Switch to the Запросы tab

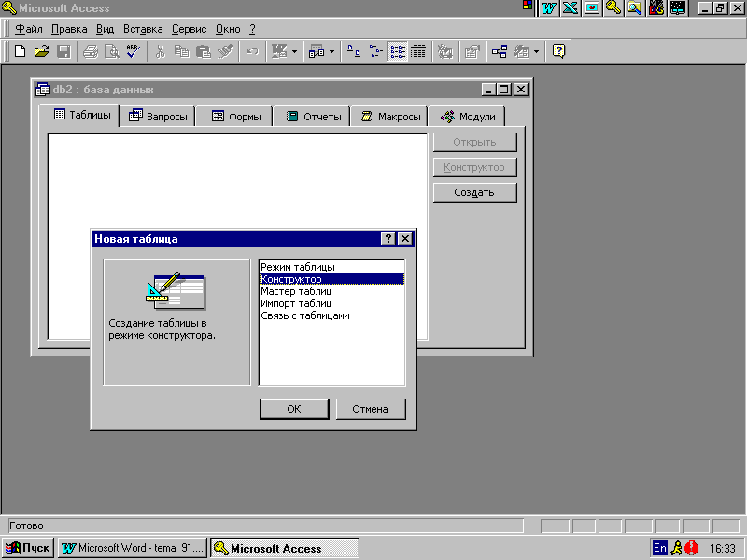[x=158, y=117]
